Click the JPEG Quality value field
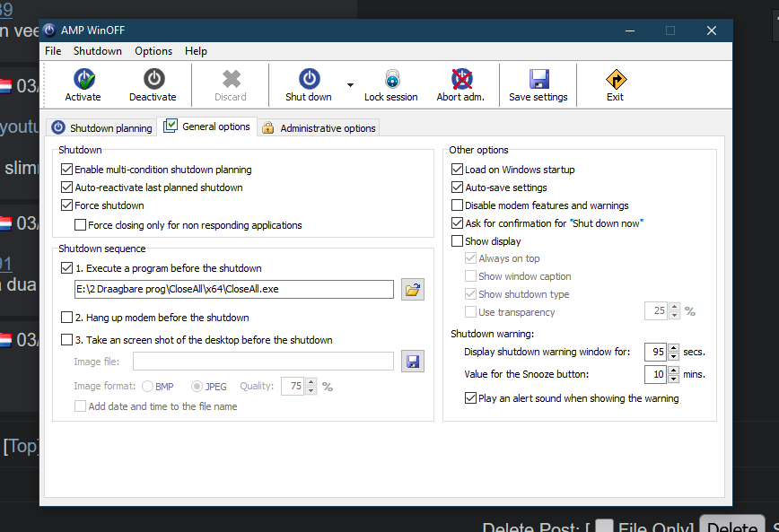Viewport: 779px width, 532px height. [293, 386]
